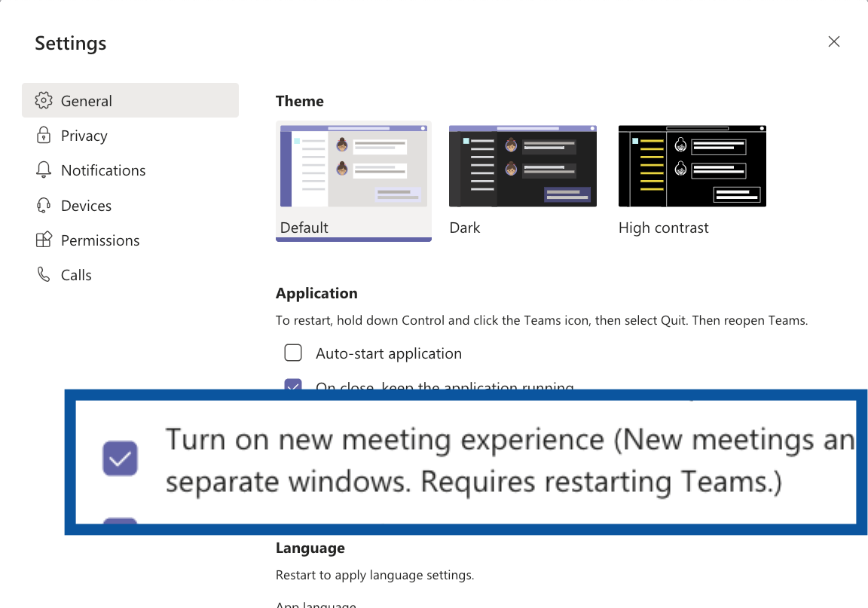This screenshot has height=608, width=868.
Task: Close the Settings dialog
Action: click(x=833, y=41)
